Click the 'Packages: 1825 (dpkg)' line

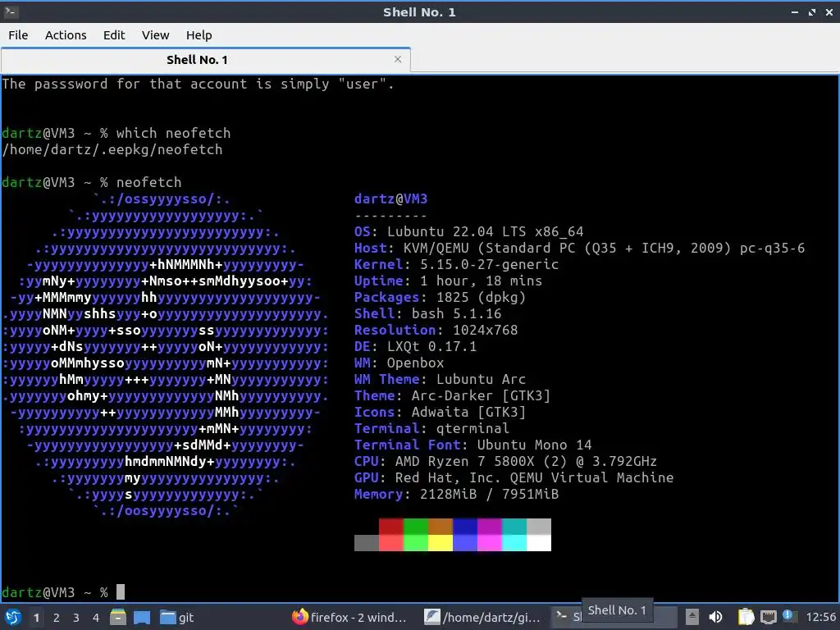point(440,297)
